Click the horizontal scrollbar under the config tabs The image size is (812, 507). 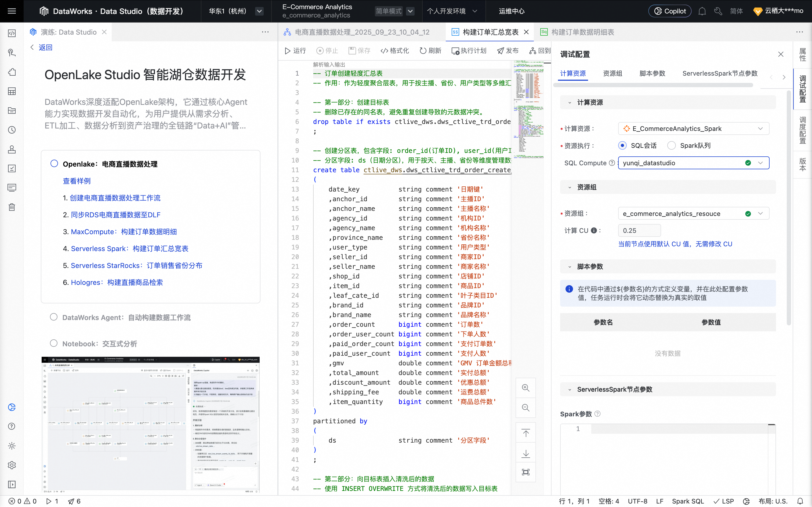click(653, 85)
